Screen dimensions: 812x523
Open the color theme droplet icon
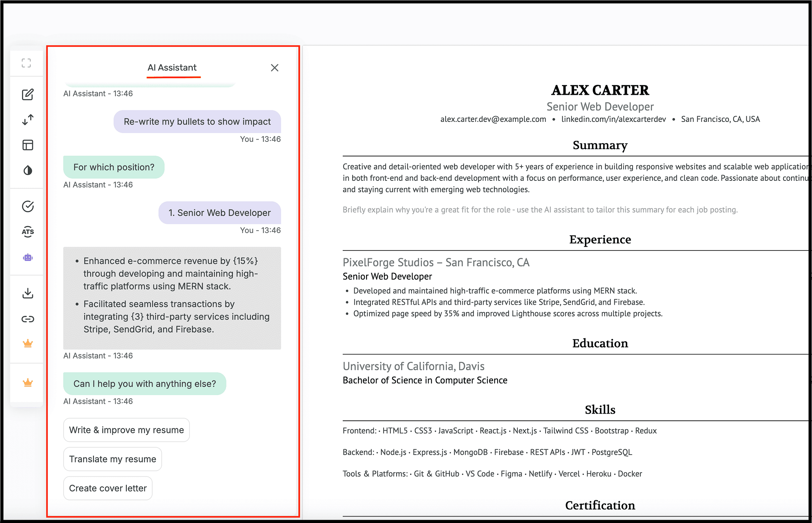(27, 170)
